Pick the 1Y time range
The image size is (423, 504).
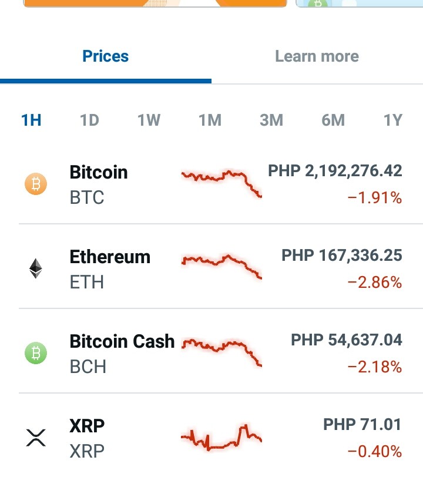393,120
